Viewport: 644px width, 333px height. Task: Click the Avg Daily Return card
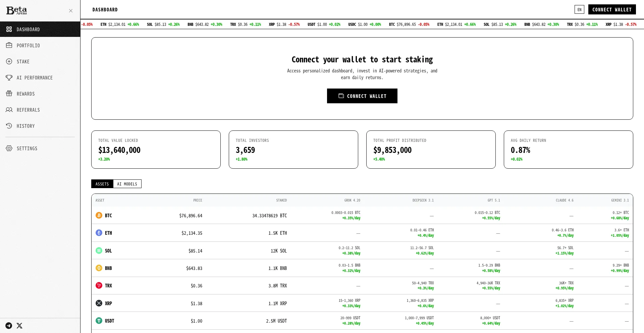(x=569, y=150)
